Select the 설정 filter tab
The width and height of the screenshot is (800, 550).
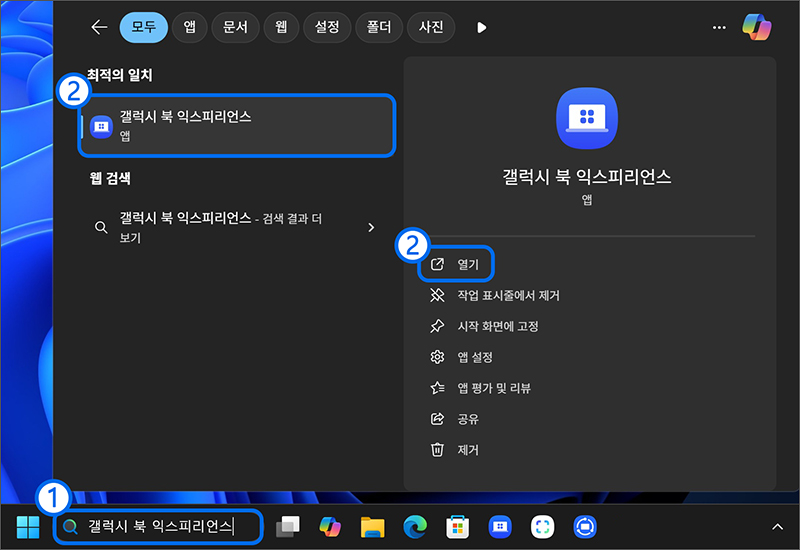click(x=327, y=27)
